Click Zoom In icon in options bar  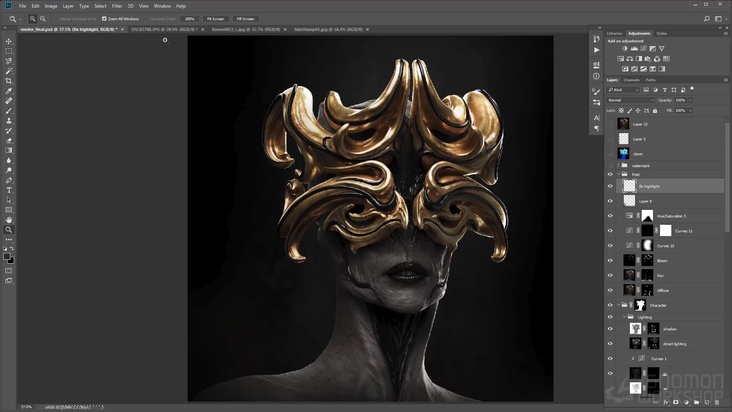coord(33,19)
